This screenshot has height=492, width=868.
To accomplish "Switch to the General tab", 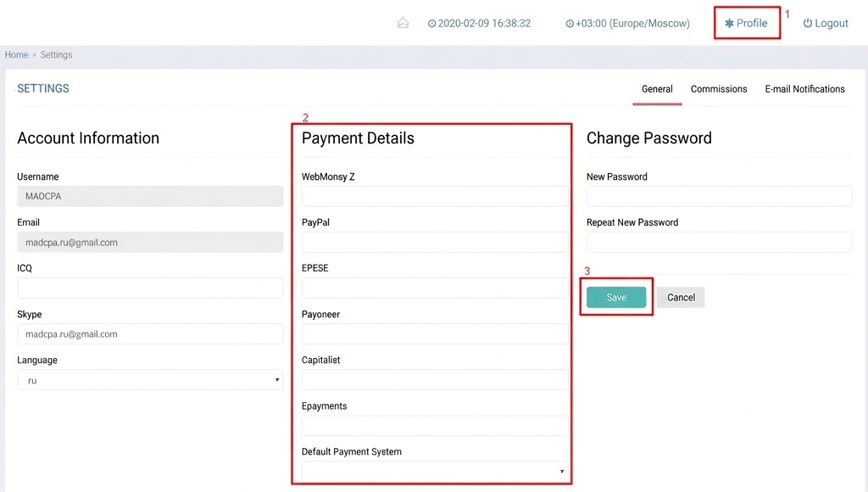I will (657, 89).
